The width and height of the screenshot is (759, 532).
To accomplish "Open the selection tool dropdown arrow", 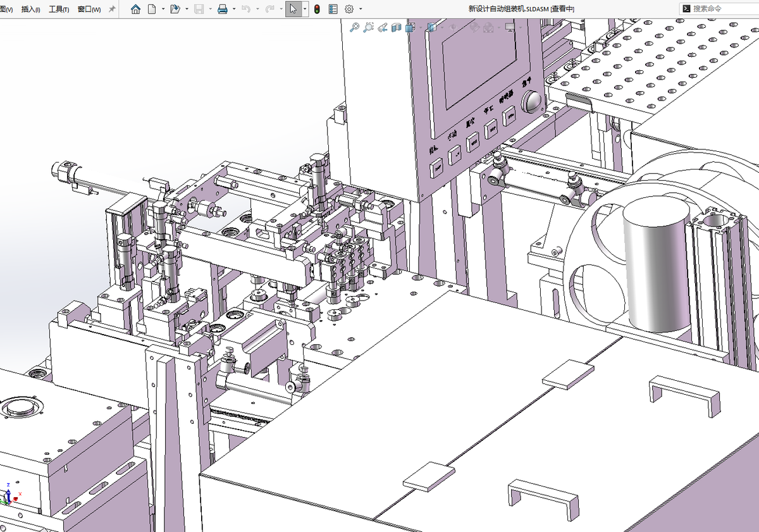I will (305, 9).
